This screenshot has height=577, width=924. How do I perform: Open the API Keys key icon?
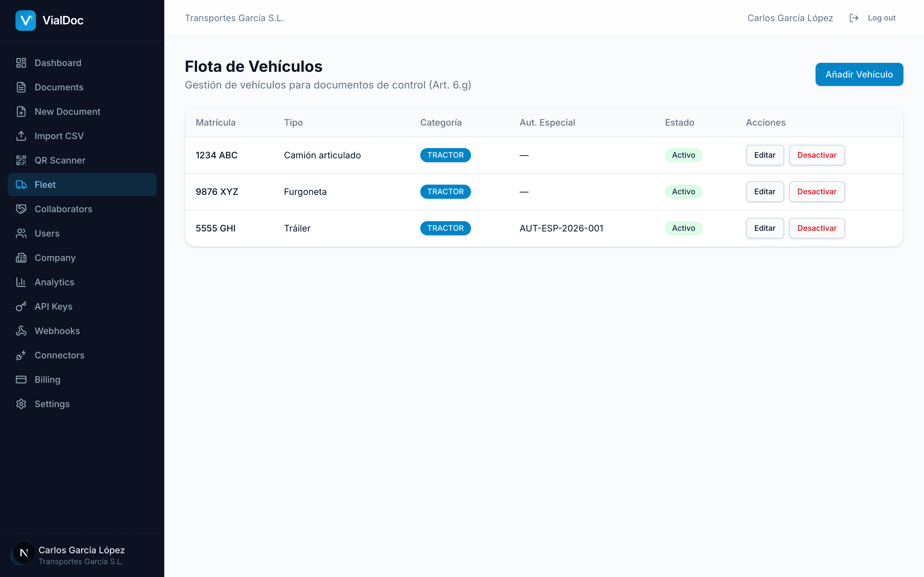[x=21, y=306]
